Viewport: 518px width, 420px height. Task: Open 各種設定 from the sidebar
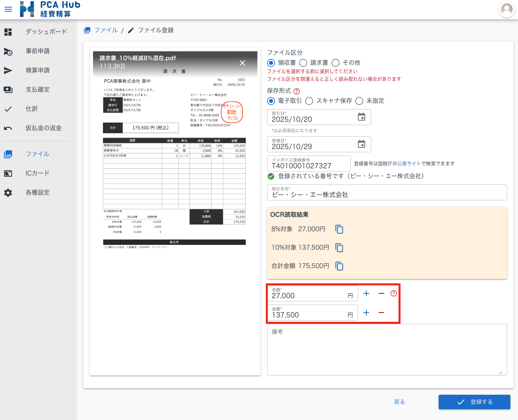click(38, 193)
